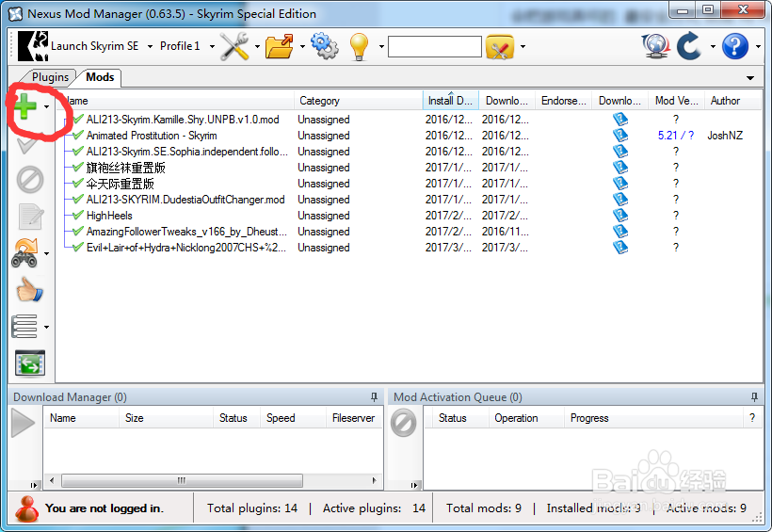The image size is (772, 532).
Task: Pin the Download Manager panel
Action: (374, 396)
